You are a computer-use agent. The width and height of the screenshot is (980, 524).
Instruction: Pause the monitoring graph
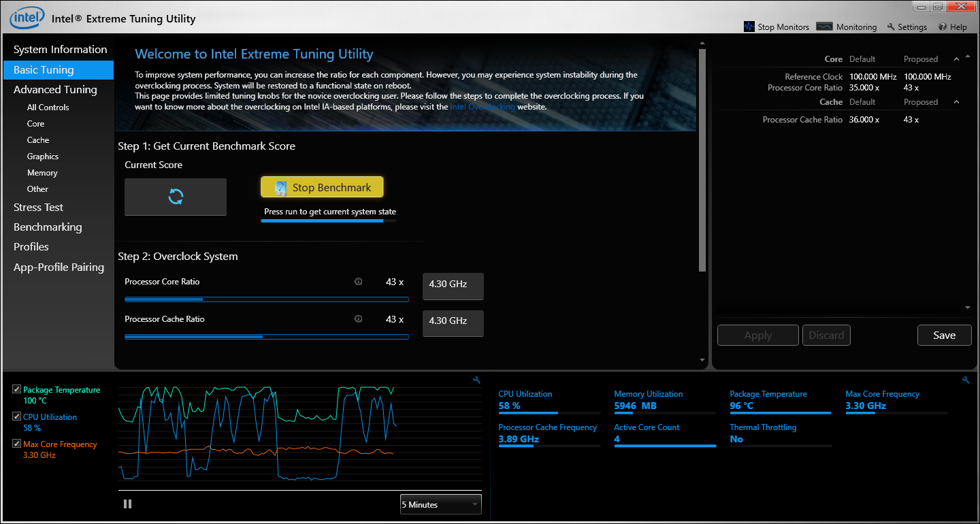tap(127, 504)
